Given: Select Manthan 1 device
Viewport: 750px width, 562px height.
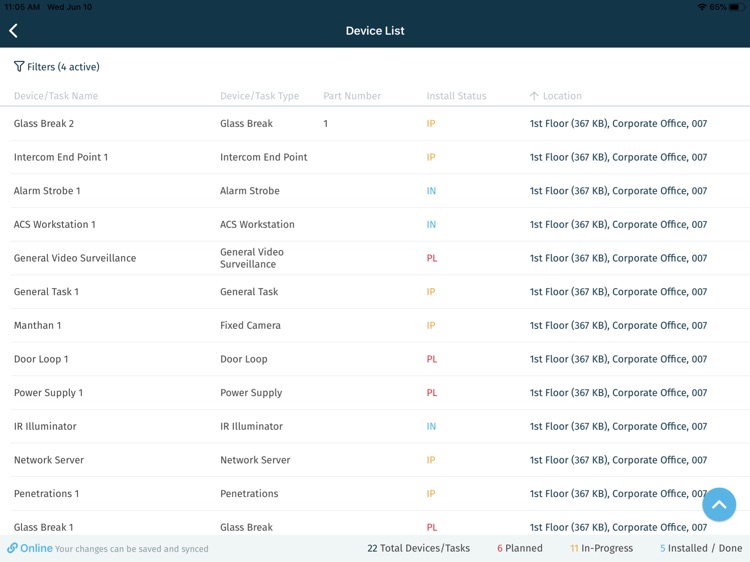Looking at the screenshot, I should point(37,325).
